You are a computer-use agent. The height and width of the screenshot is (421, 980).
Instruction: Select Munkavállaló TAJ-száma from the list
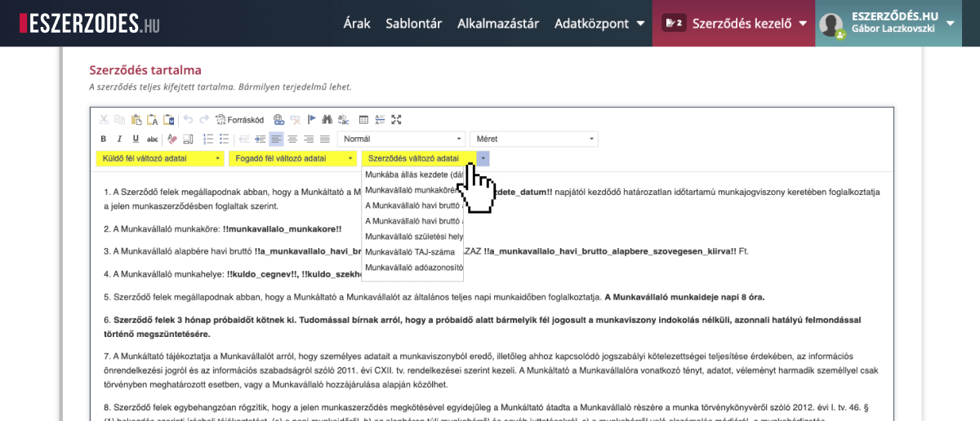click(x=410, y=251)
